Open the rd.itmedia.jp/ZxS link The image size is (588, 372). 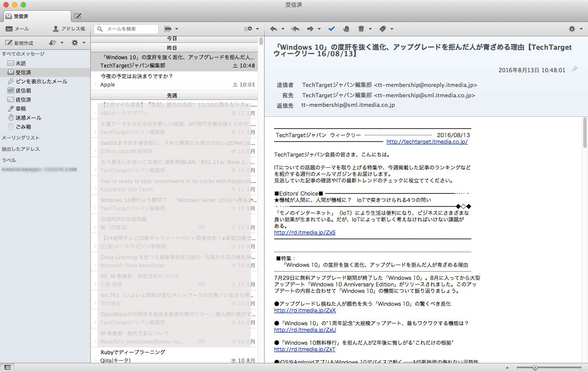click(304, 232)
